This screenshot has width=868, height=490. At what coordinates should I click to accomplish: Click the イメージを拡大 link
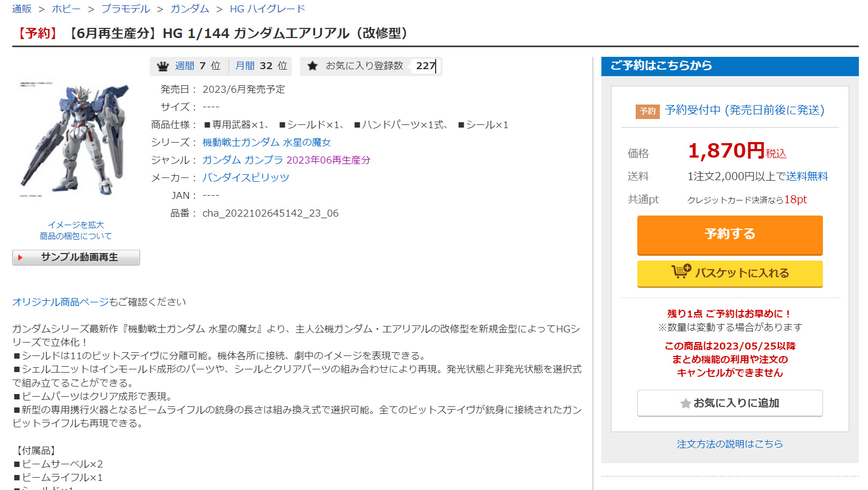coord(76,225)
